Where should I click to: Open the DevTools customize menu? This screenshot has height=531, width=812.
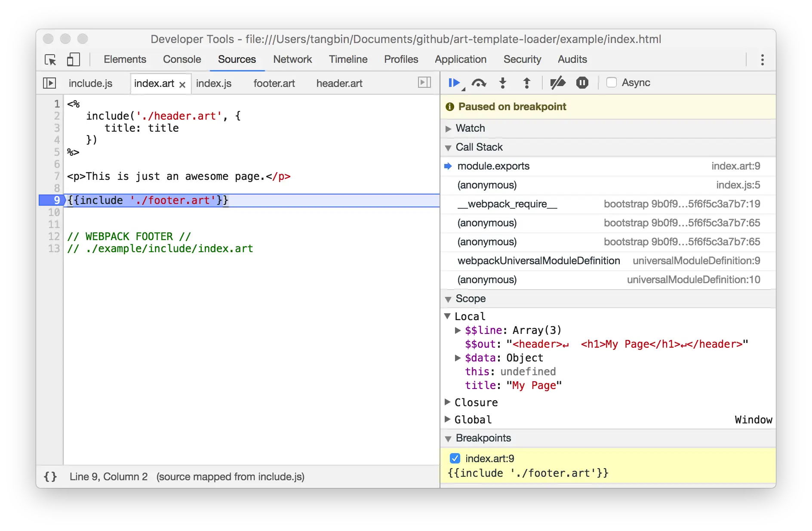[x=762, y=60]
